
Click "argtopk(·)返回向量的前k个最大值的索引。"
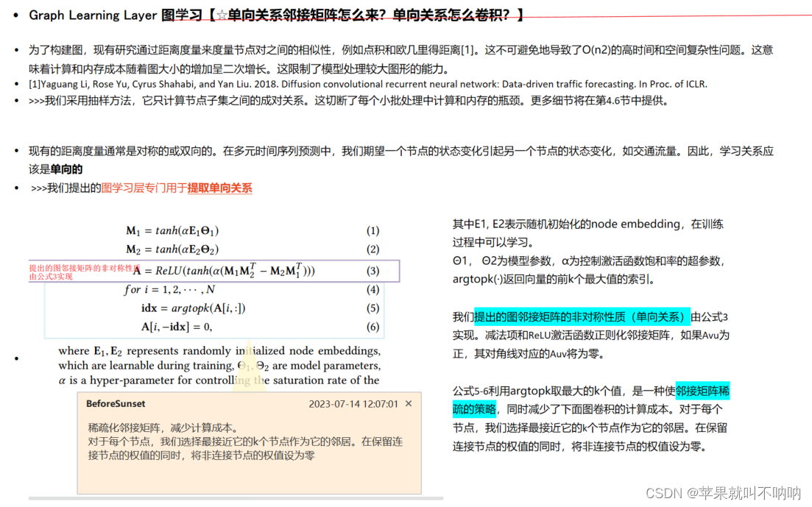(x=554, y=279)
